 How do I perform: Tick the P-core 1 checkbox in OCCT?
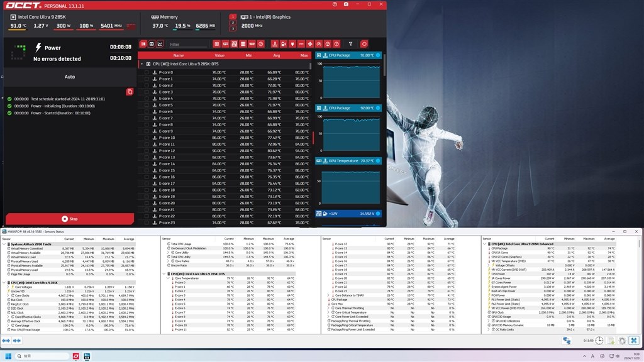[147, 79]
